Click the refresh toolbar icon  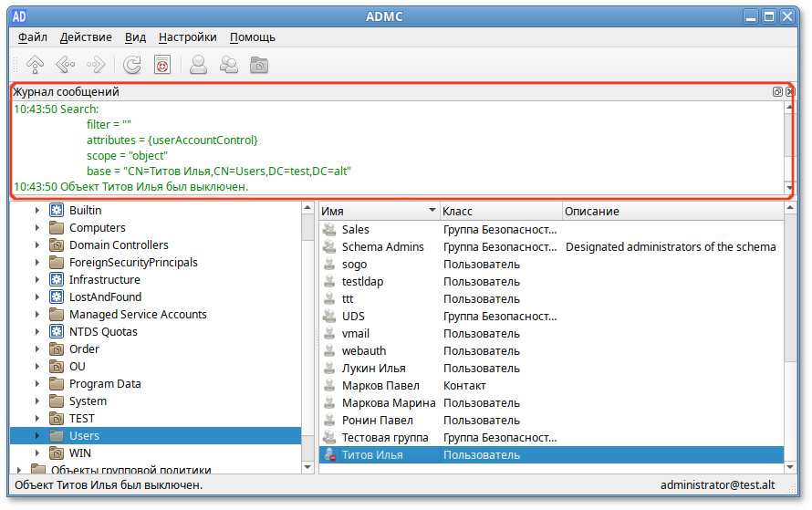(x=132, y=65)
